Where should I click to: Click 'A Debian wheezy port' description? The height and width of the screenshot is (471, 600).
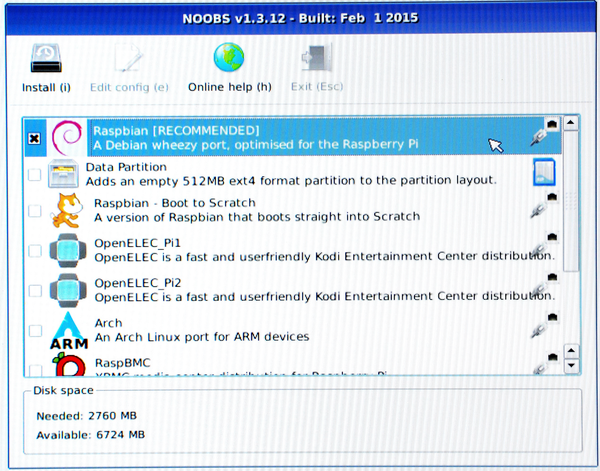[x=256, y=145]
